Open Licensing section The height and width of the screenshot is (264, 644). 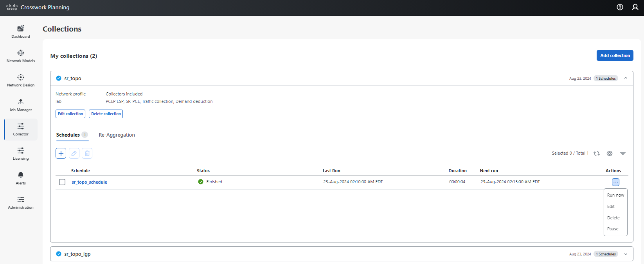click(20, 154)
